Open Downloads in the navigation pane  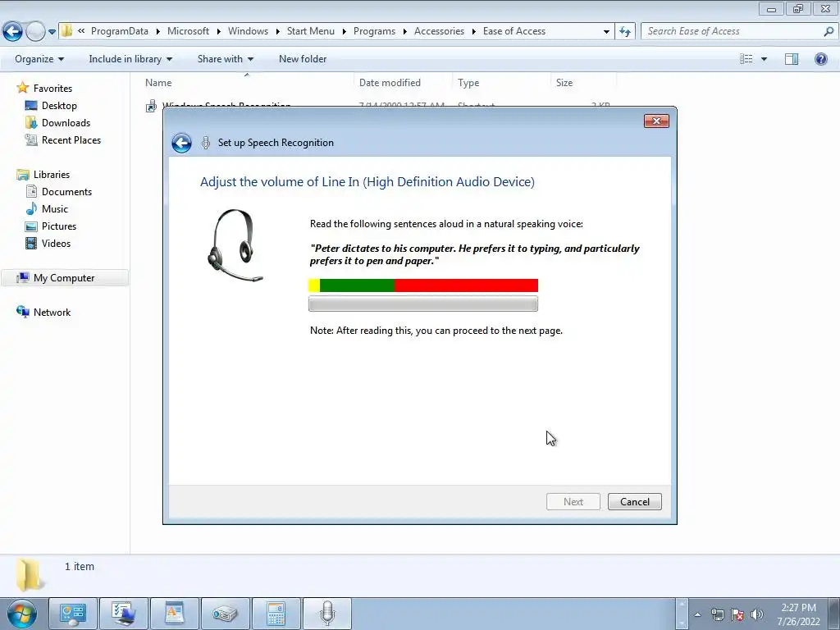(66, 123)
